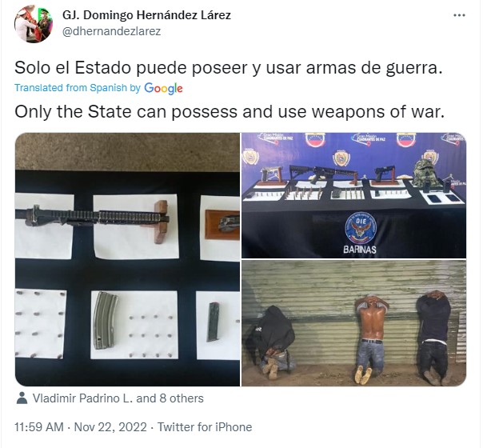Image resolution: width=483 pixels, height=448 pixels.
Task: Click the rifle magazine in left photo
Action: [x=106, y=321]
